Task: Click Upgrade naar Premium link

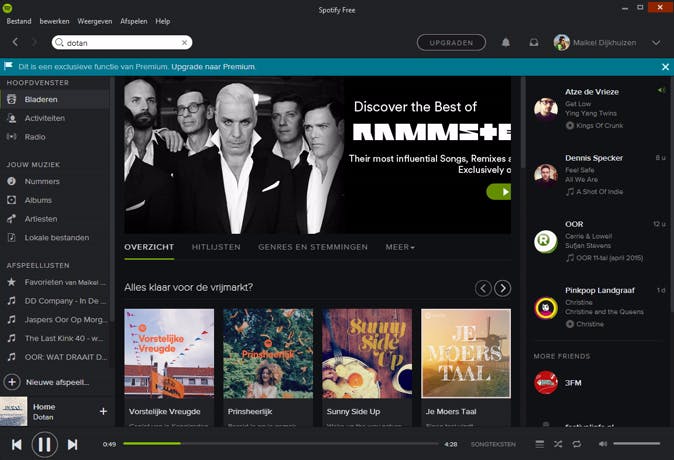Action: (x=213, y=67)
